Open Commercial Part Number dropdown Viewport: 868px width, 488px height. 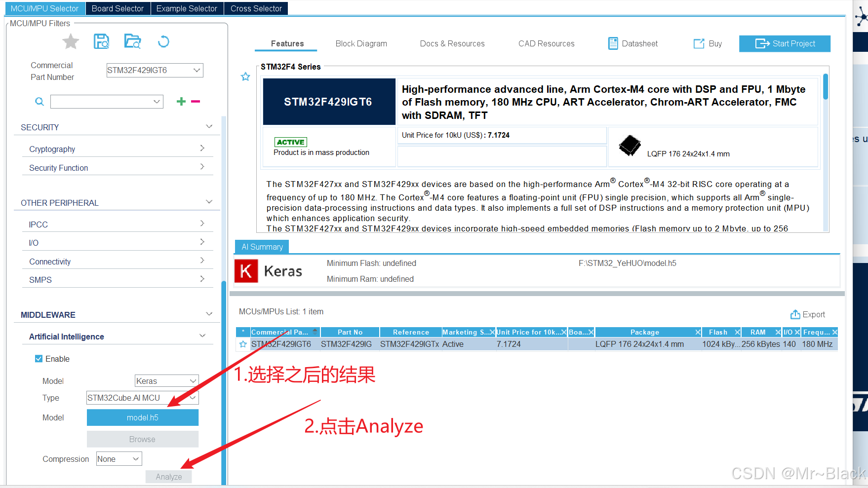click(x=197, y=70)
